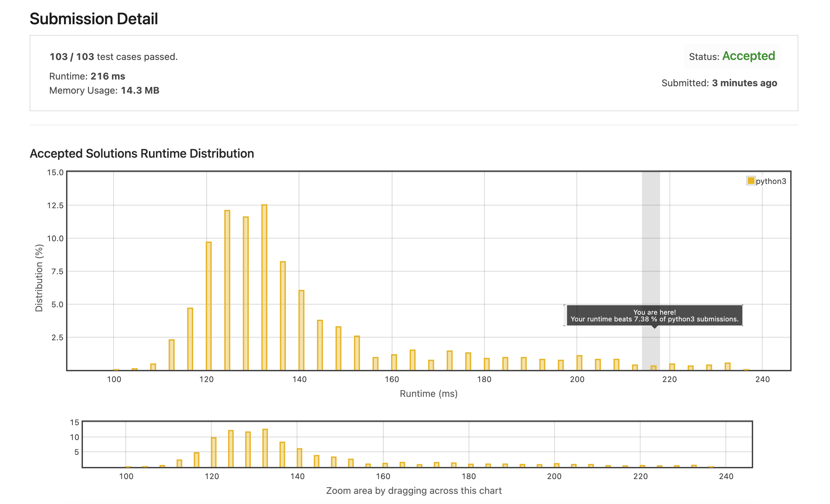Click the 'Submission Detail' heading

[94, 19]
